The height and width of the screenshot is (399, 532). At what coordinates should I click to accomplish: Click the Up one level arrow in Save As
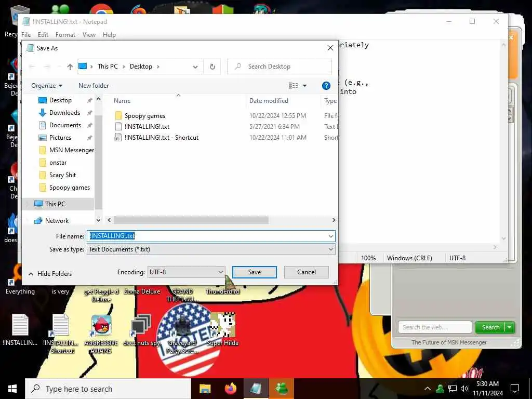(70, 67)
